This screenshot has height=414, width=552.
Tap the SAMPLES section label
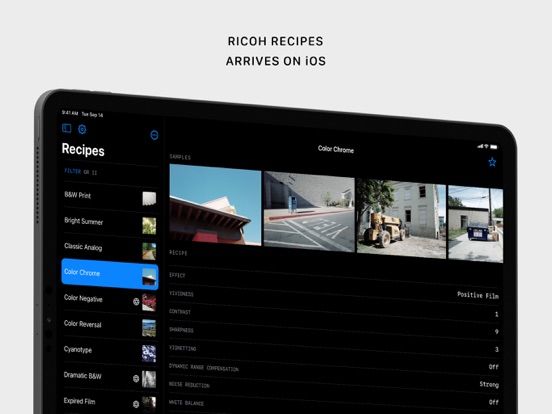tap(180, 157)
